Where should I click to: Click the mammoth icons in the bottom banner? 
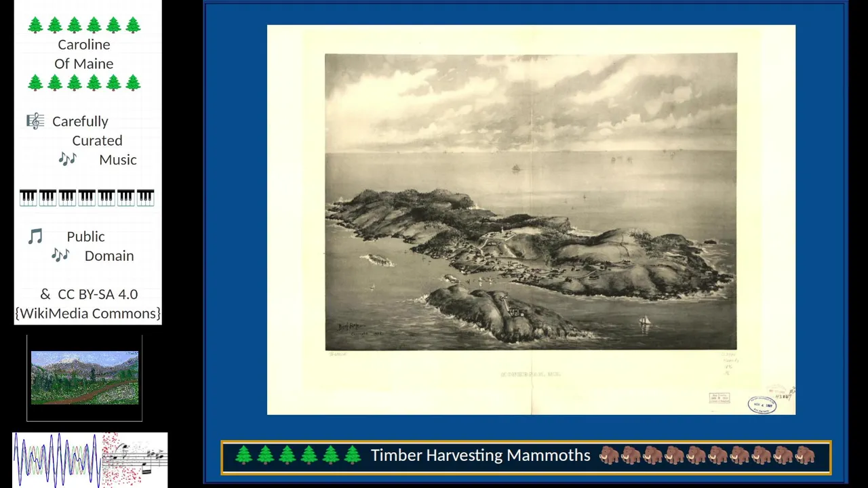707,455
